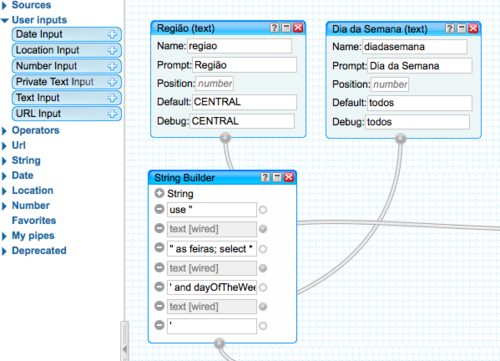Add Text Input module with plus icon
Screen dimensions: 500x361
(112, 98)
